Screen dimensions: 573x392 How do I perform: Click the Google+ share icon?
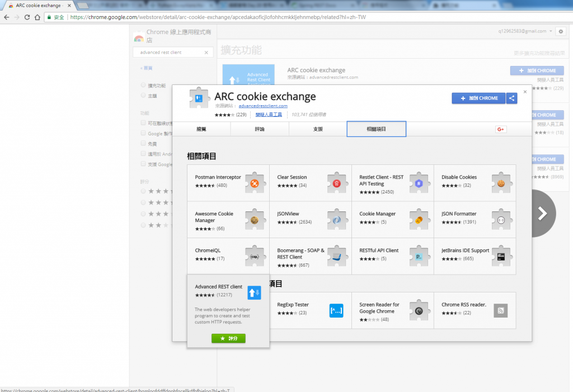(501, 129)
